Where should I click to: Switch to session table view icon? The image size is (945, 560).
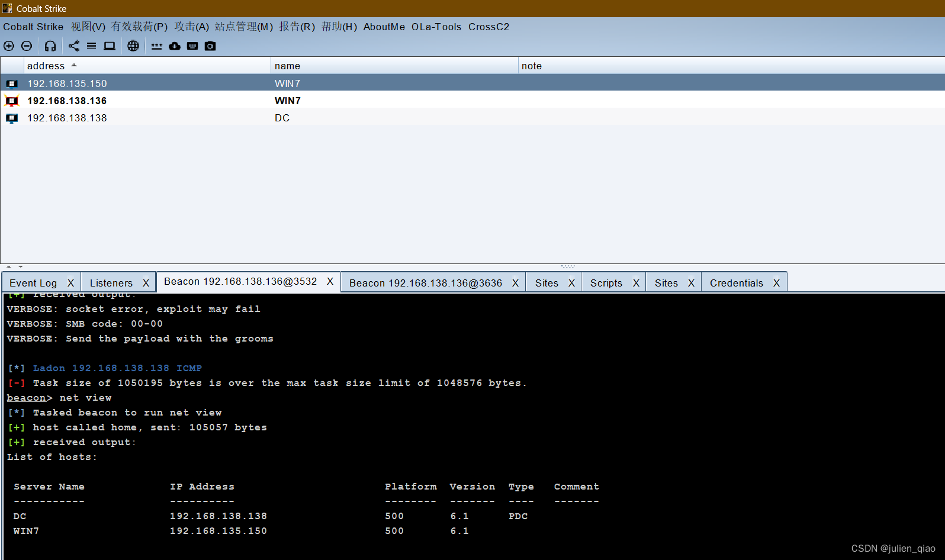point(92,46)
